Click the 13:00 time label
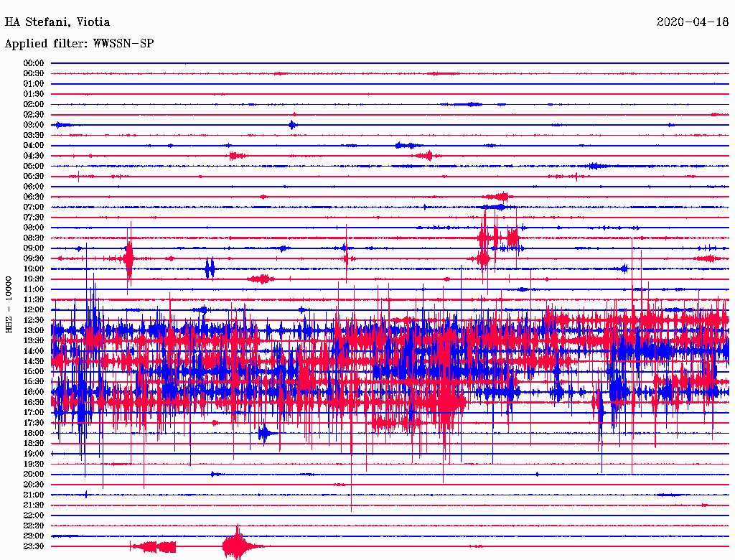The width and height of the screenshot is (735, 560). tap(34, 331)
